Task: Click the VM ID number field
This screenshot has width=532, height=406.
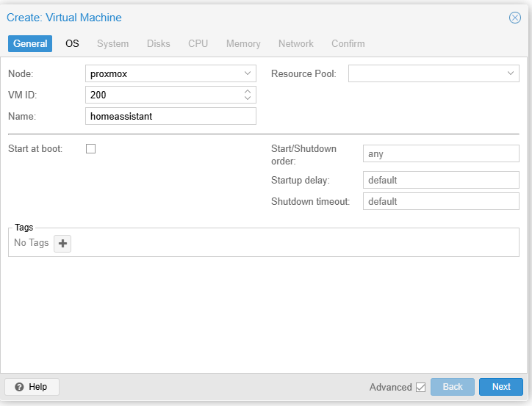Action: (x=162, y=95)
